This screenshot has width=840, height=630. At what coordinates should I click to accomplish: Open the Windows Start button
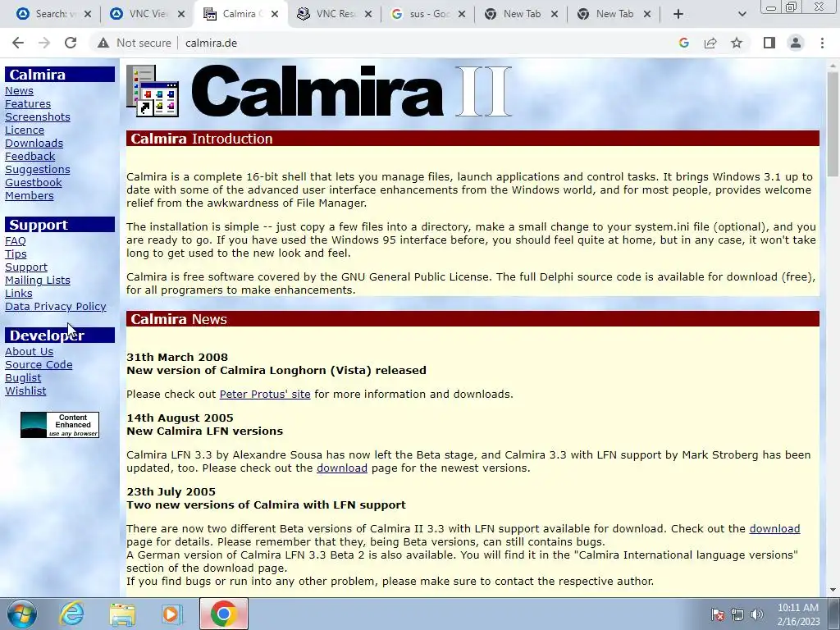click(x=22, y=614)
